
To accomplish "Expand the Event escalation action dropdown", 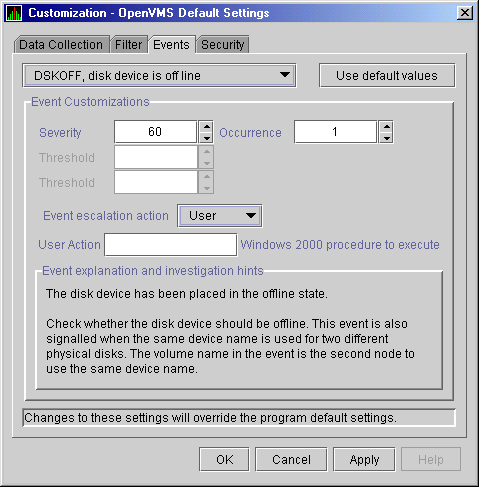I will (220, 216).
